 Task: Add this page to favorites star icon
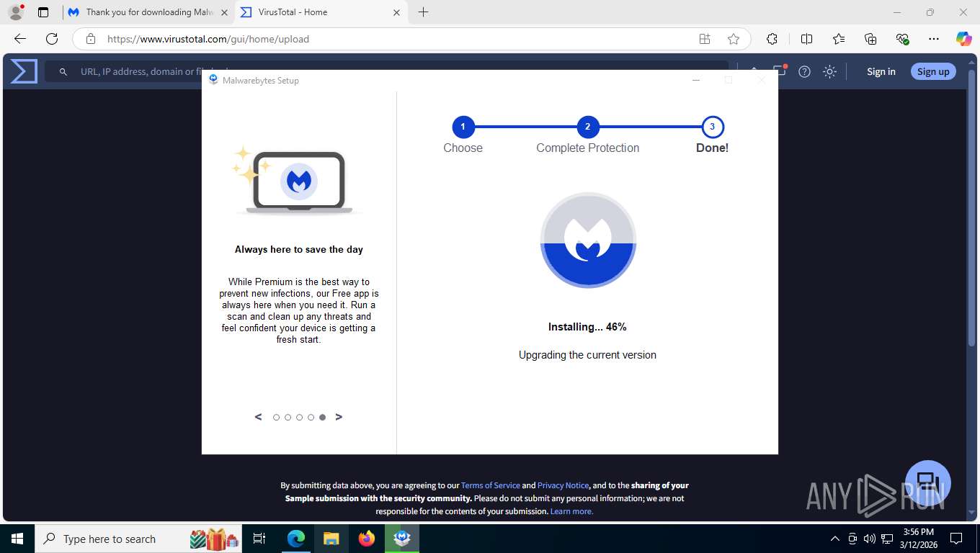(x=734, y=39)
